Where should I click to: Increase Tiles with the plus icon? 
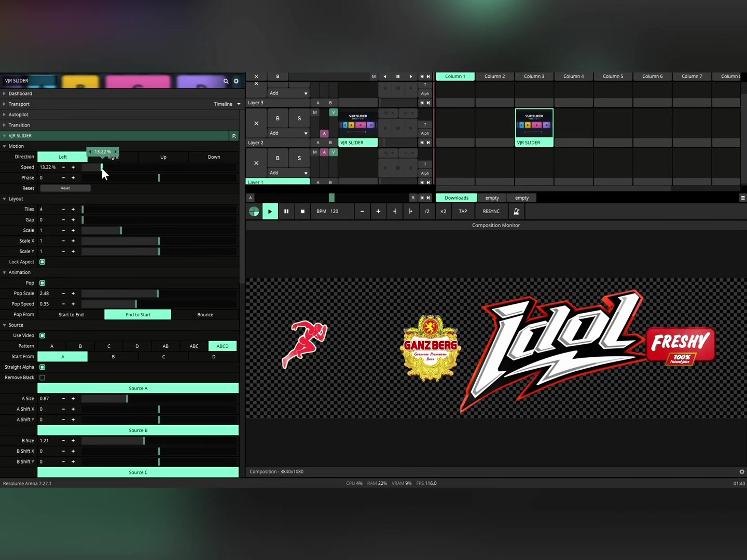(x=73, y=209)
